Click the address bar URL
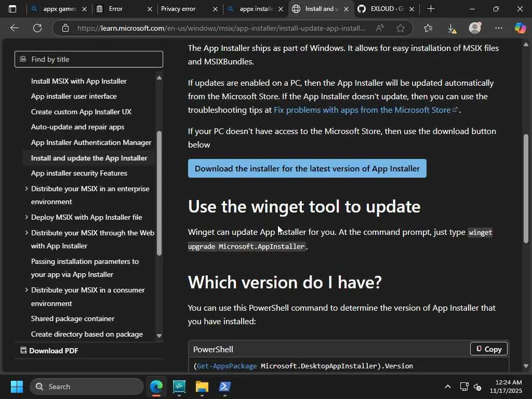 click(221, 28)
